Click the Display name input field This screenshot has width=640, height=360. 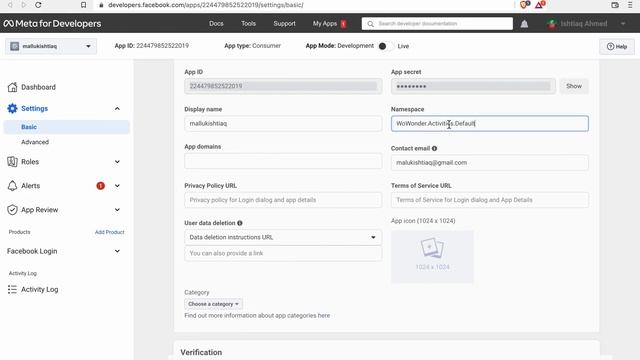click(x=283, y=124)
